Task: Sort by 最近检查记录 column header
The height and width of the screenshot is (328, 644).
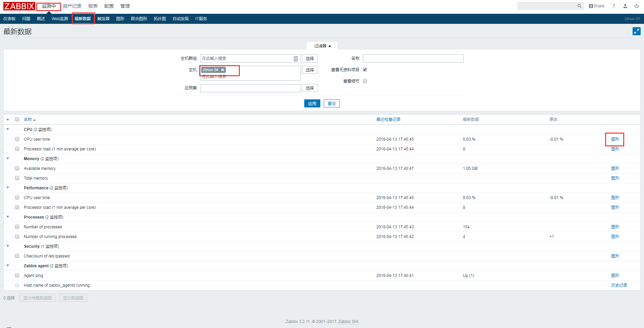Action: point(388,120)
